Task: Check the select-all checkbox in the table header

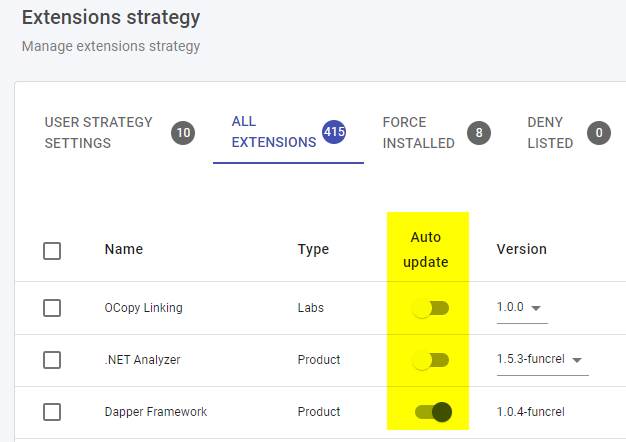Action: click(52, 251)
